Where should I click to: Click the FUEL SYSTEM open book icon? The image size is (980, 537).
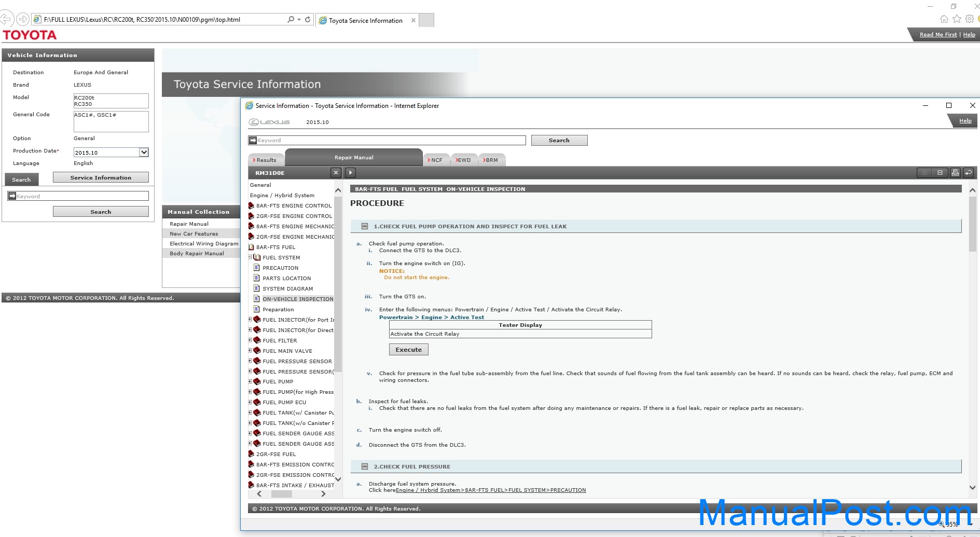point(257,257)
